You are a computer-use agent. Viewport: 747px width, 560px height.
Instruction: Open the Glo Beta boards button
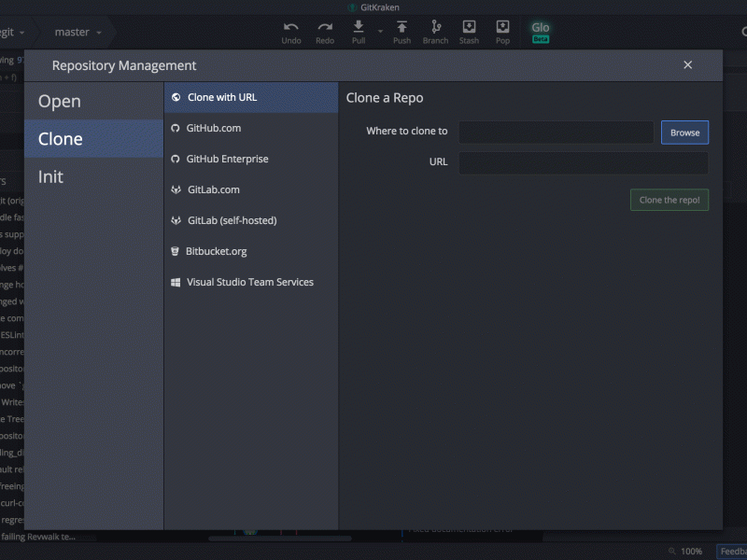tap(541, 32)
